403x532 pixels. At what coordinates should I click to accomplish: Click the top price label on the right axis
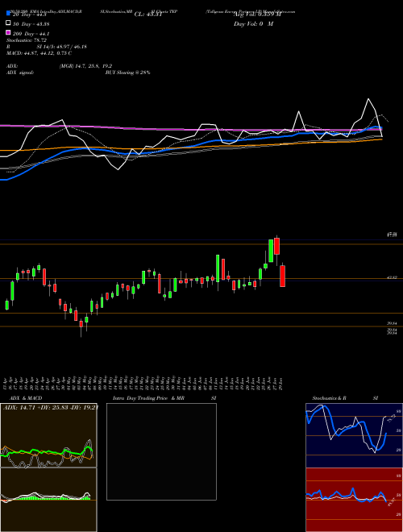pyautogui.click(x=393, y=235)
